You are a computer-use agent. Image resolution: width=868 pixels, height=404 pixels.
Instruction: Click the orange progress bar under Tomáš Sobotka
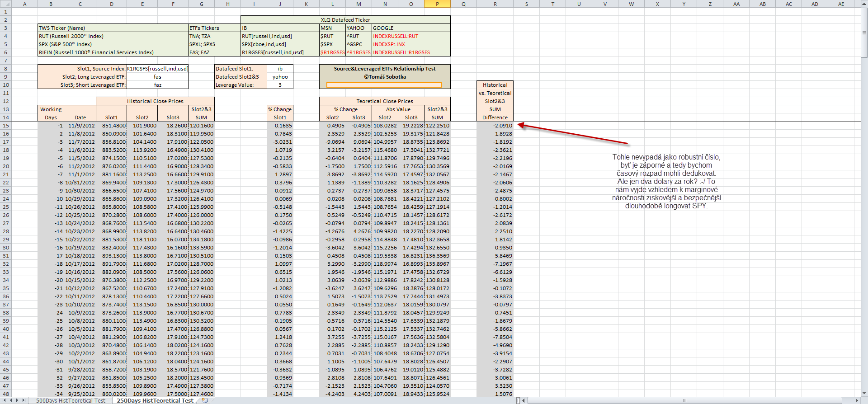[384, 85]
